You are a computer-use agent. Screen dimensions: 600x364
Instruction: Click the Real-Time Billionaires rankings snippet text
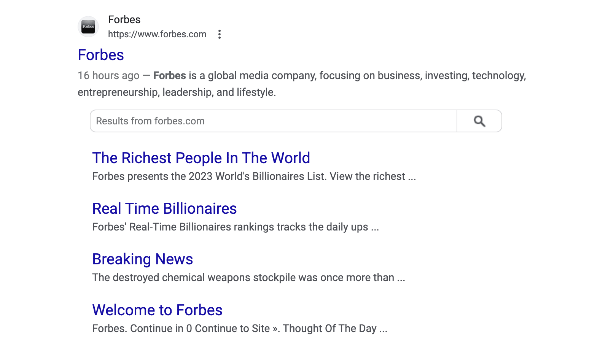(236, 227)
